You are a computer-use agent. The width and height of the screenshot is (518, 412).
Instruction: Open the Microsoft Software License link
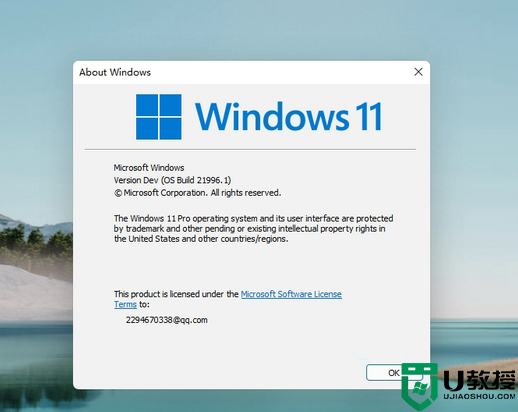pyautogui.click(x=291, y=294)
